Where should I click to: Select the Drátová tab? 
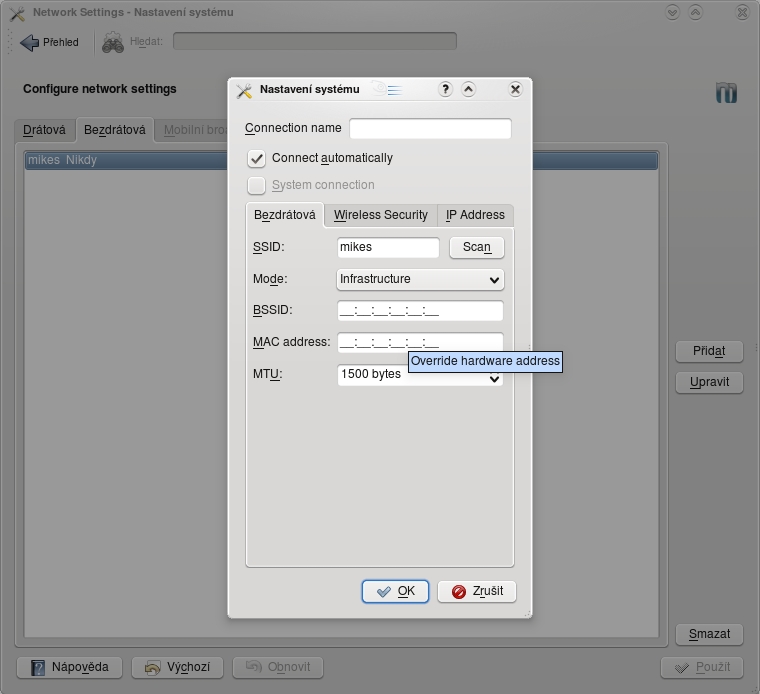[45, 130]
